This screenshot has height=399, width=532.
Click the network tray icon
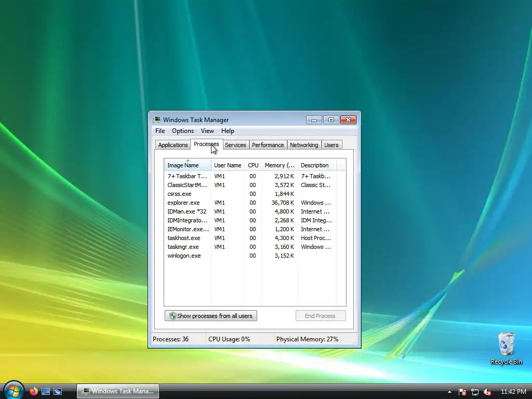point(475,392)
